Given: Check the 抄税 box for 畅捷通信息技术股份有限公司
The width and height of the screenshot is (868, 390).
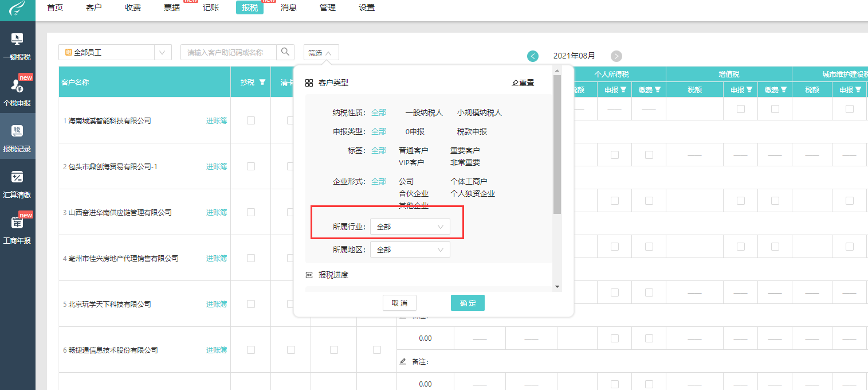Looking at the screenshot, I should coord(250,350).
